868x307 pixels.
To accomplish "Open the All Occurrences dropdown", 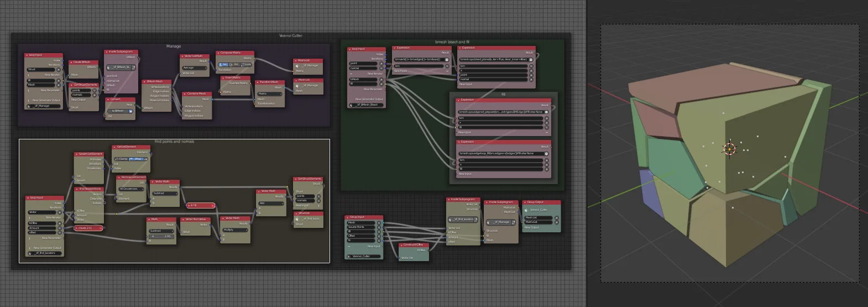I will click(132, 189).
